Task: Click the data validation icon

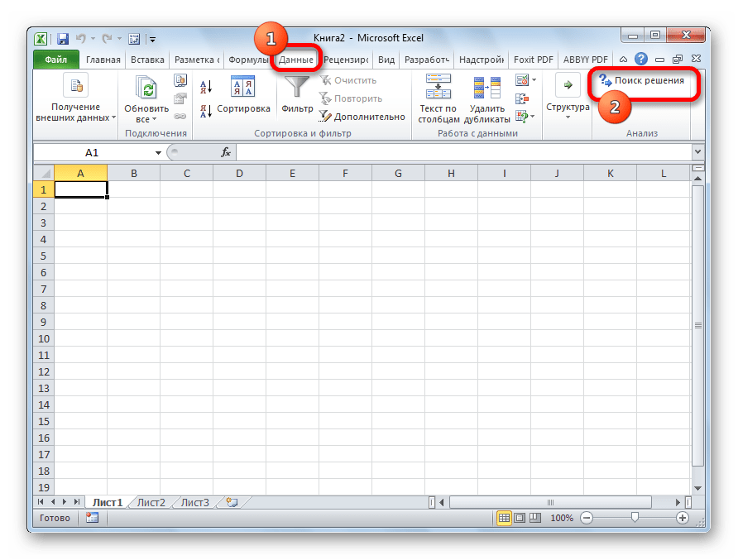Action: pyautogui.click(x=521, y=80)
